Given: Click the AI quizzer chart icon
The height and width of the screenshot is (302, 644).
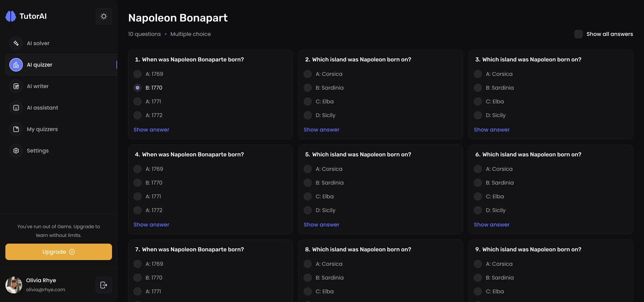Looking at the screenshot, I should [x=16, y=65].
